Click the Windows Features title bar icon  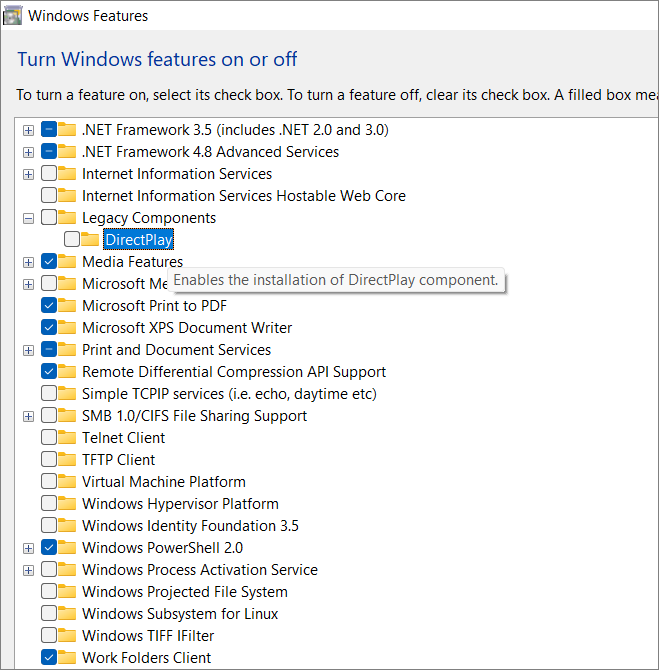(x=12, y=16)
